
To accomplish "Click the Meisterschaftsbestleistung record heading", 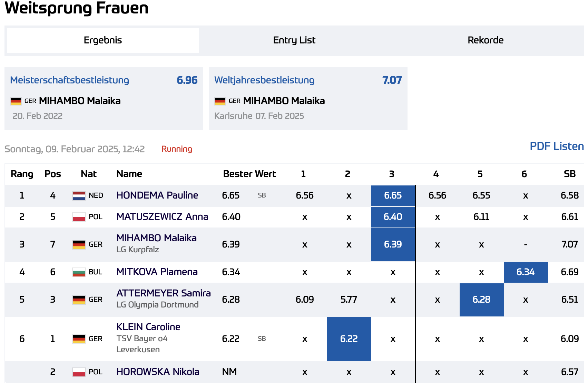I will click(x=69, y=80).
